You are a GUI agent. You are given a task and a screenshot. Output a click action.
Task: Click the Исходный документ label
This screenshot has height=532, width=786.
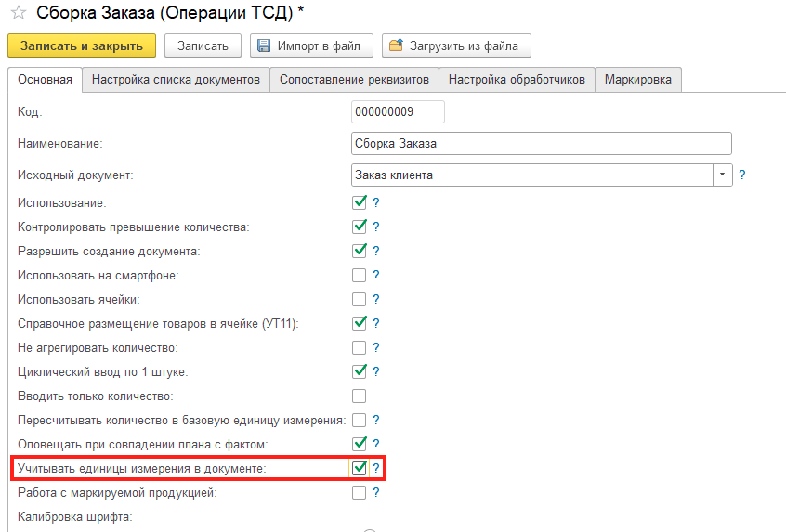pos(75,175)
